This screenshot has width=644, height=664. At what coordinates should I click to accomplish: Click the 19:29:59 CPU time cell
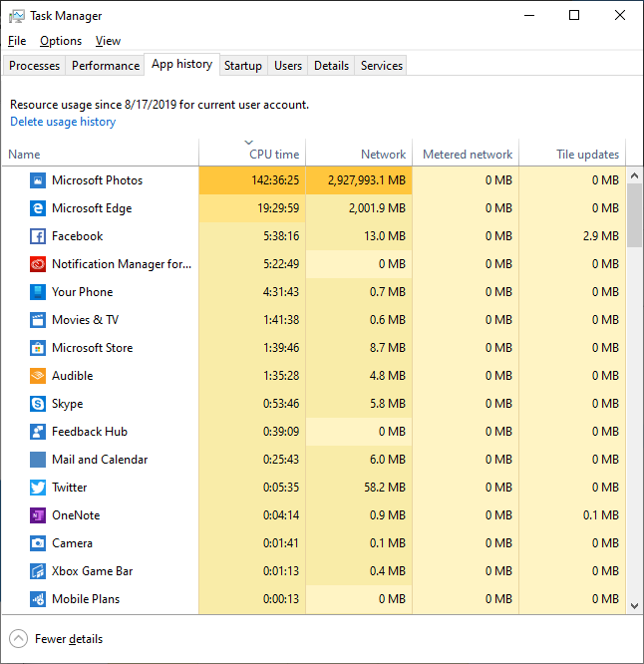coord(252,208)
